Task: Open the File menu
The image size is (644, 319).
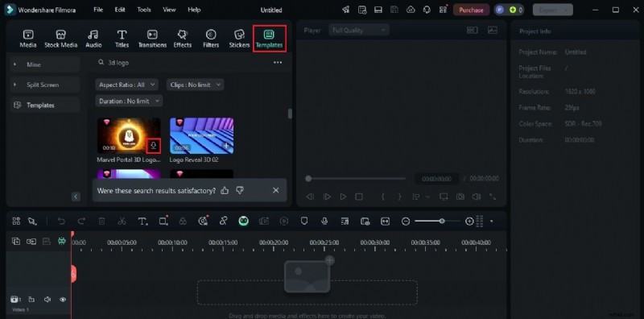Action: click(98, 10)
